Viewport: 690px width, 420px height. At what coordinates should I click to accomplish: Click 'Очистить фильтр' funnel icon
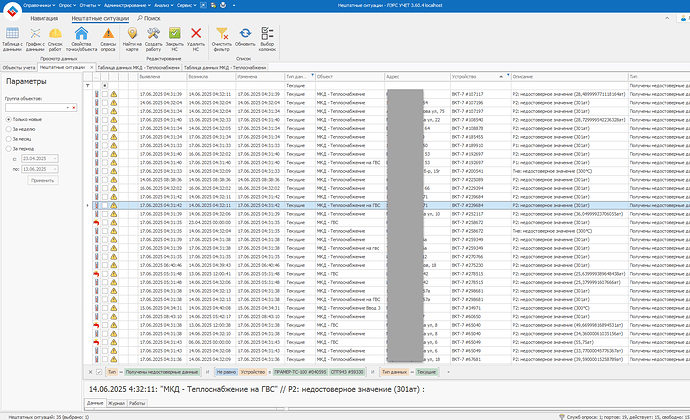221,39
